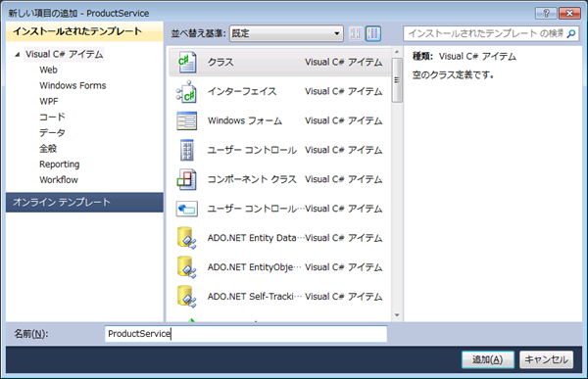
Task: Select ADO.NET EntityObject generator icon
Action: (187, 267)
